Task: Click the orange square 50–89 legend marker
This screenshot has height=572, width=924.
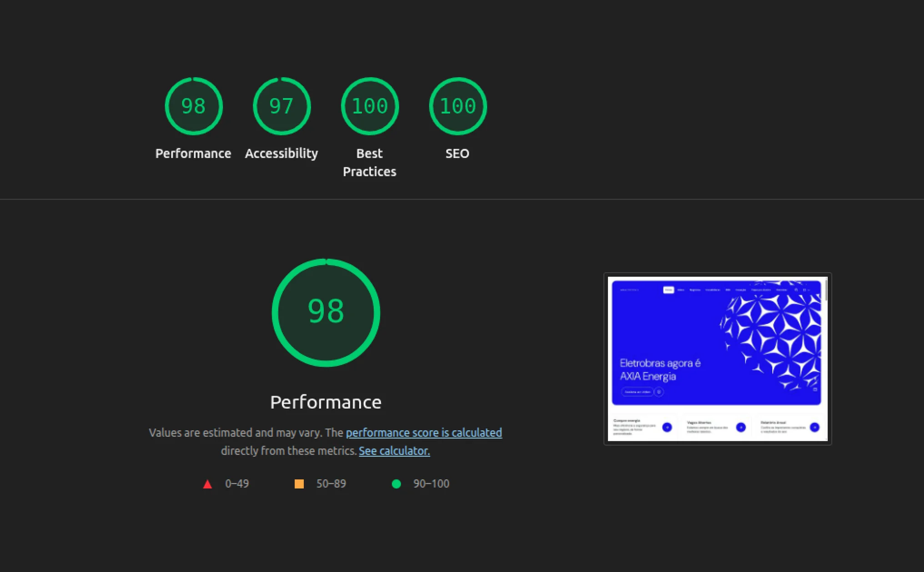Action: 300,483
